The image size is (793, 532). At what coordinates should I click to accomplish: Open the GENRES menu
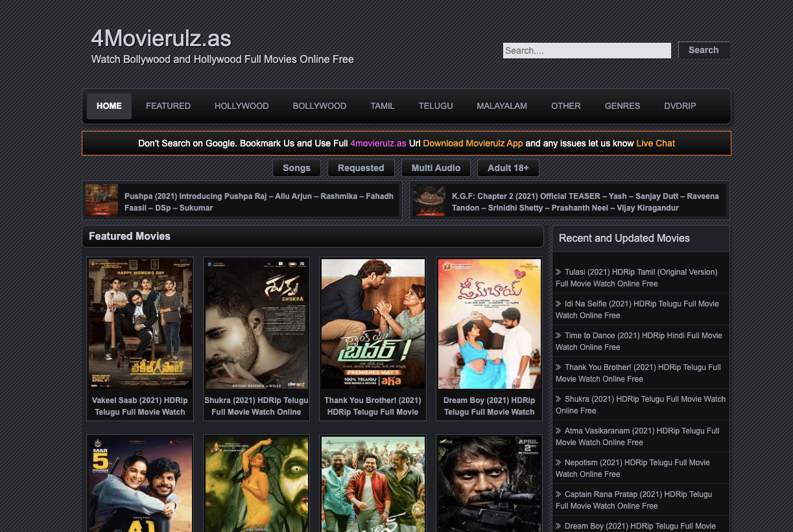point(622,106)
